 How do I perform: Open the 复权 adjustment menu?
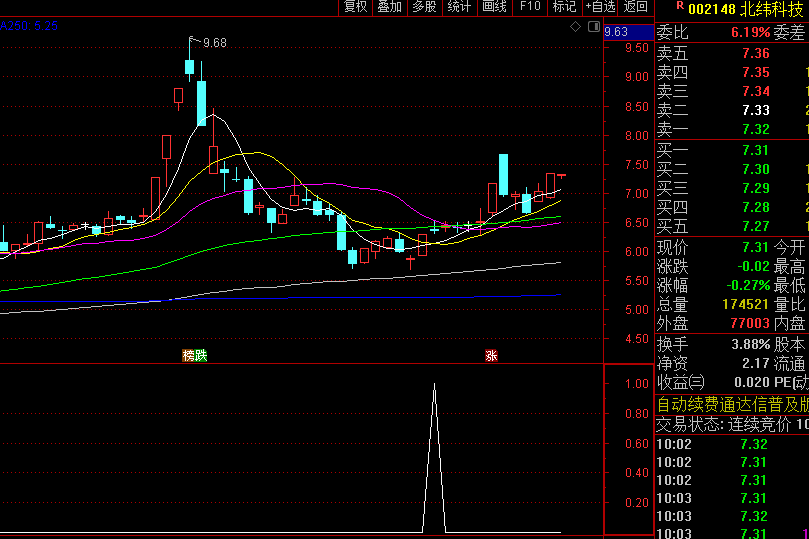click(x=355, y=7)
